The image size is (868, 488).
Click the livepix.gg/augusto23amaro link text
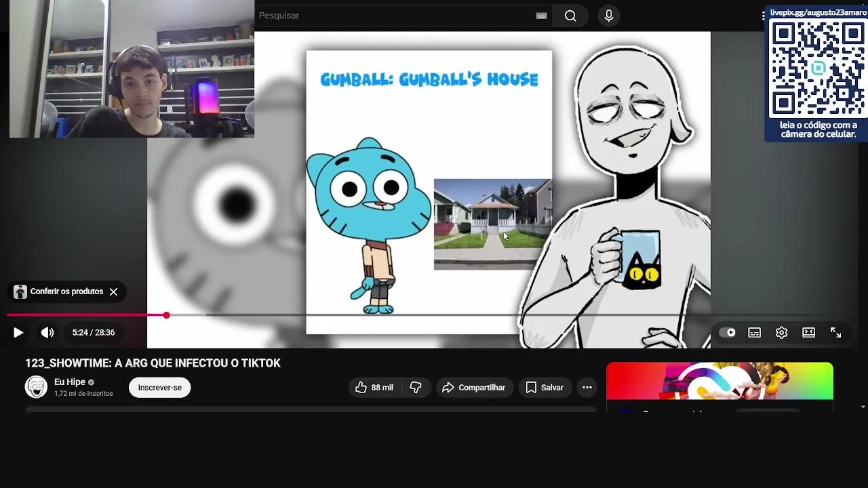click(818, 12)
